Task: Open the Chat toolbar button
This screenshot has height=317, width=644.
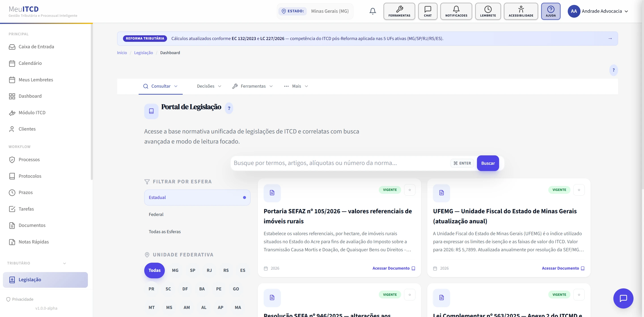Action: coord(428,11)
